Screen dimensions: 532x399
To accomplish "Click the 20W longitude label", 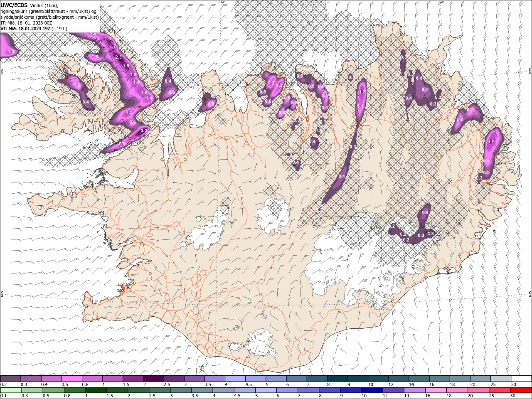I will tap(221, 2).
